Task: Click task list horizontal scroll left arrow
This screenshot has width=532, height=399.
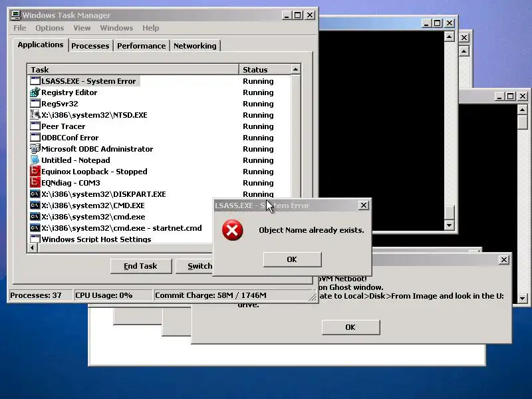Action: [32, 247]
